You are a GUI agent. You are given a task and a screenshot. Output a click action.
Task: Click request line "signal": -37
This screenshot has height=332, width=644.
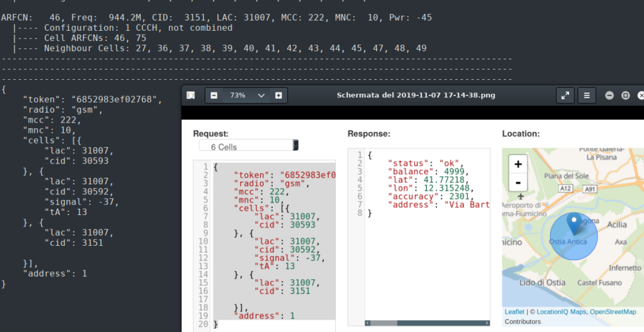(x=289, y=258)
